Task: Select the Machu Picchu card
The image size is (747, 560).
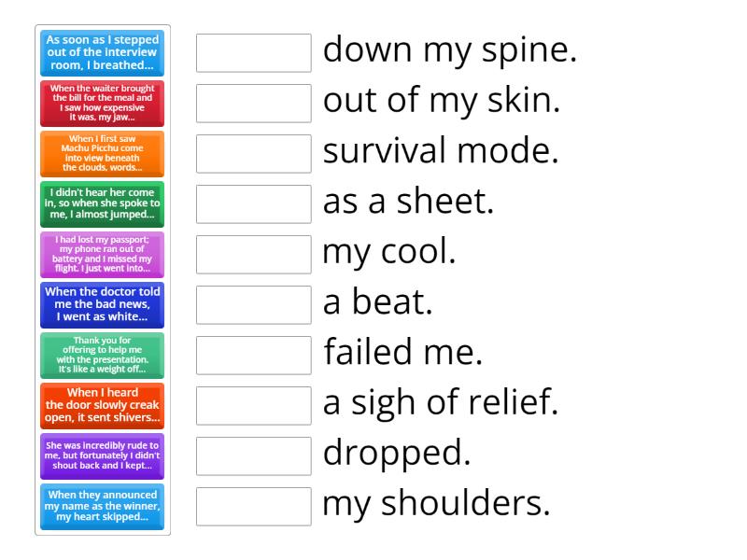Action: click(102, 154)
